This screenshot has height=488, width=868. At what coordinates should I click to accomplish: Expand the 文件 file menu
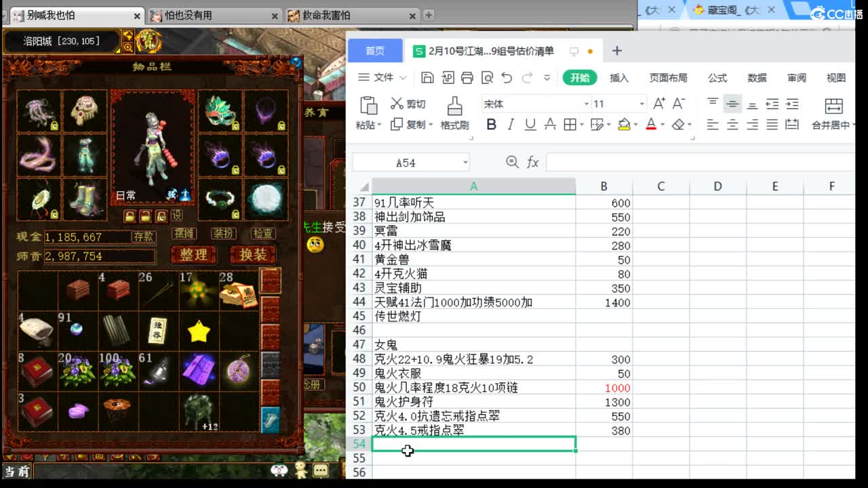[382, 77]
